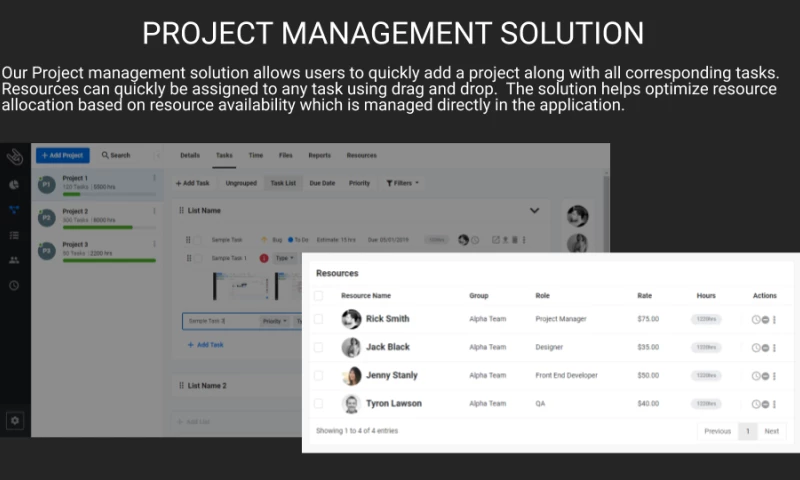Click the remove icon for Jack Black
The image size is (800, 480).
tap(765, 348)
